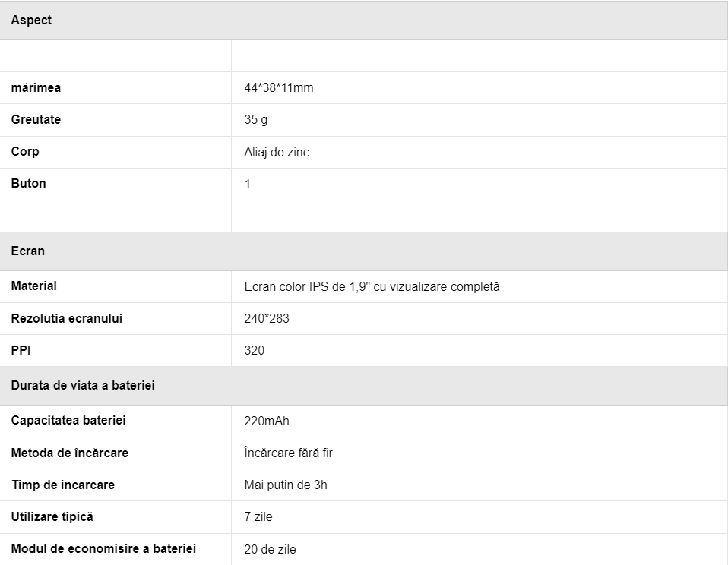728x565 pixels.
Task: Click the Greutate label
Action: click(36, 120)
